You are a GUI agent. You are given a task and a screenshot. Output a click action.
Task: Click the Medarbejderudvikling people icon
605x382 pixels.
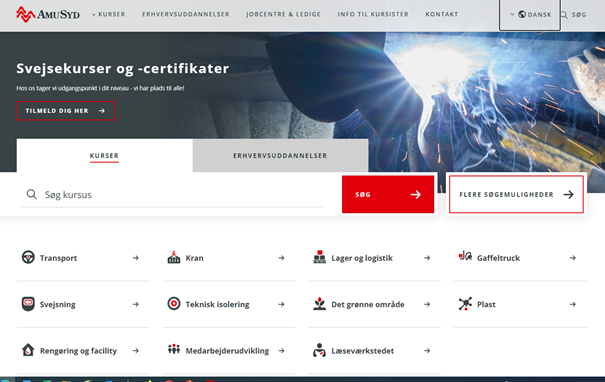click(174, 349)
